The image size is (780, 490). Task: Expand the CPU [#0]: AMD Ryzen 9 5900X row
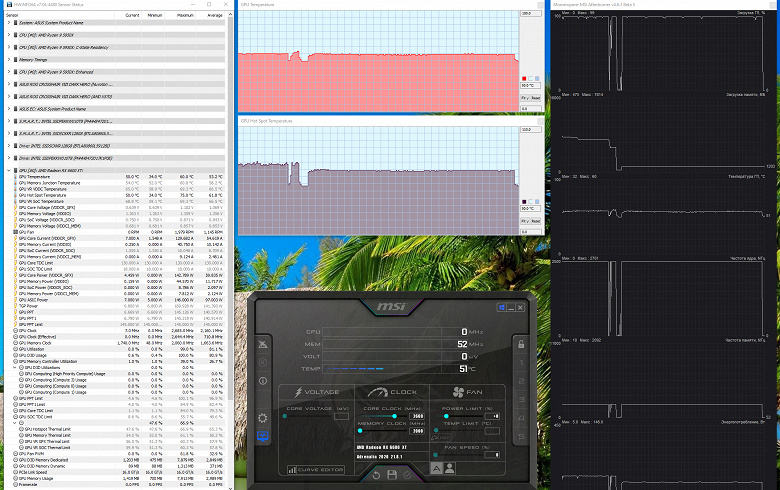(x=8, y=35)
